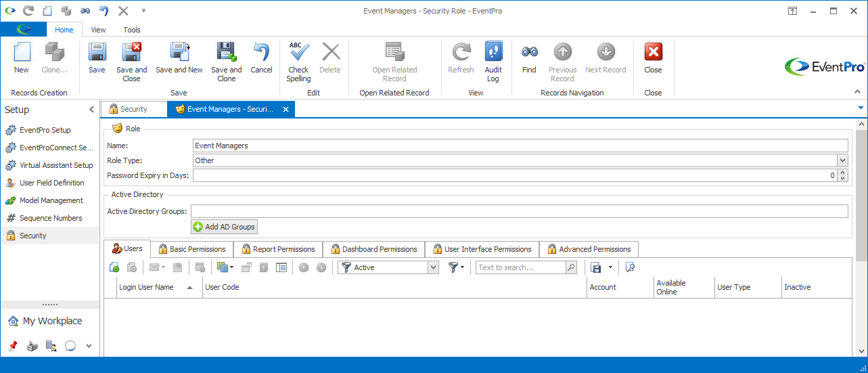The height and width of the screenshot is (373, 868).
Task: Open Sequence Numbers in sidebar
Action: point(51,218)
